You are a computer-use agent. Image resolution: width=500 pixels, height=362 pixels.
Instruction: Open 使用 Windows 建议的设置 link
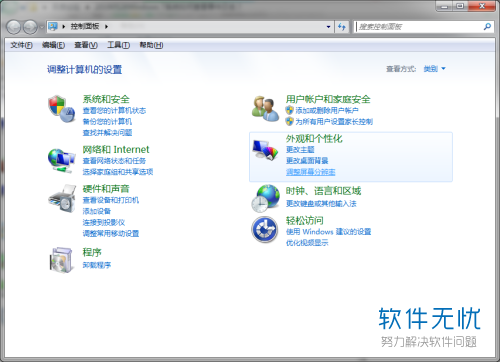pyautogui.click(x=328, y=231)
